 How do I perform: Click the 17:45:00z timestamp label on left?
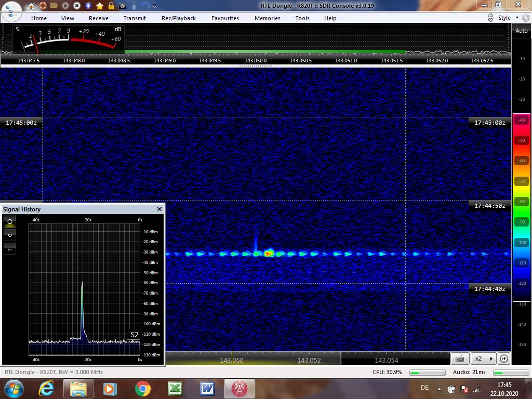click(21, 123)
